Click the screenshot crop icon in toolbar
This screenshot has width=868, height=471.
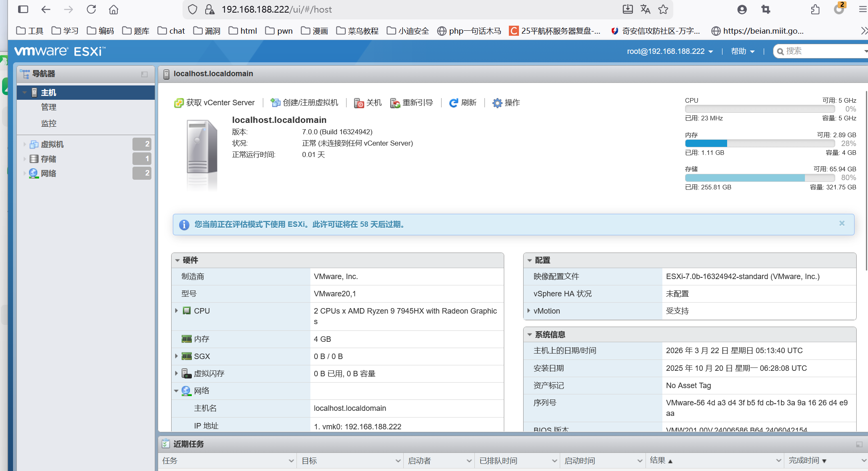(x=765, y=9)
